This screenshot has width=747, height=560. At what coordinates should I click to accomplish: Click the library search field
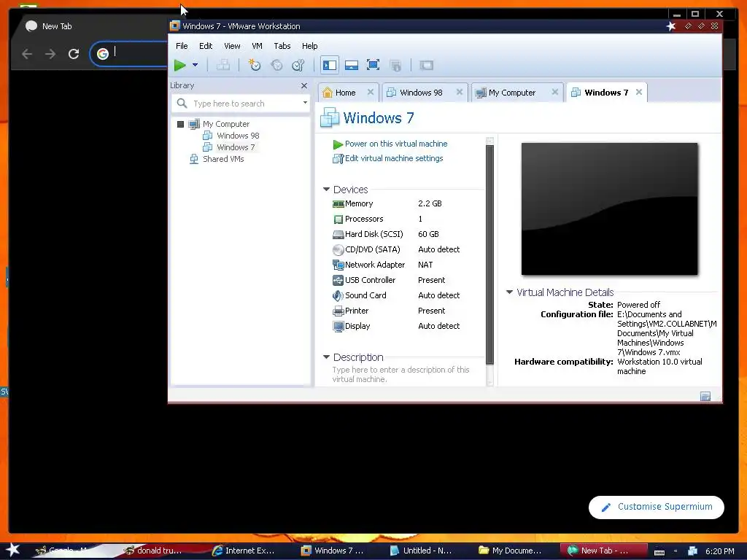pos(241,104)
